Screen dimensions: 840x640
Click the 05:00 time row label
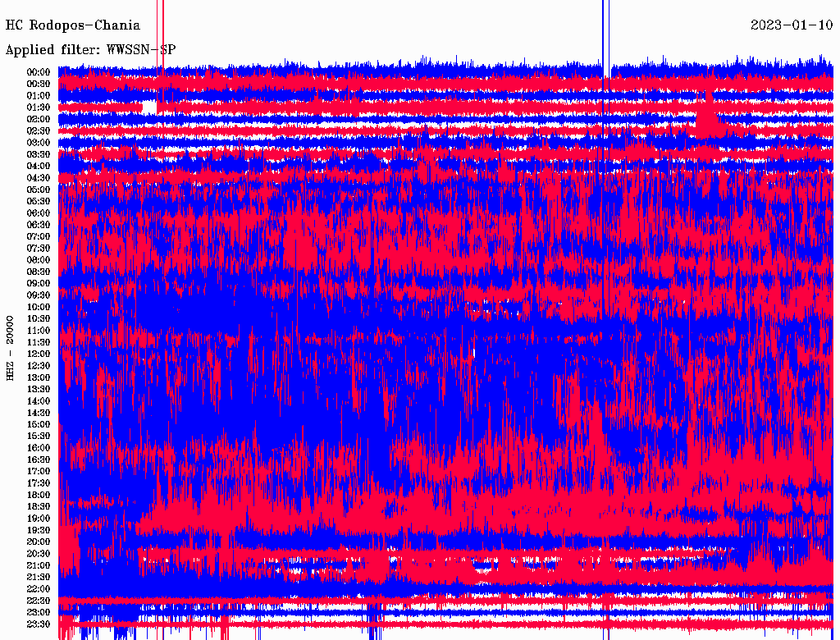pos(39,190)
